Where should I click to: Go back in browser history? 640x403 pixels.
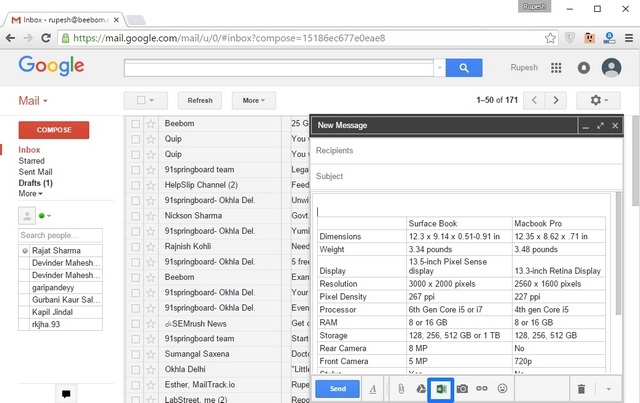tap(11, 38)
